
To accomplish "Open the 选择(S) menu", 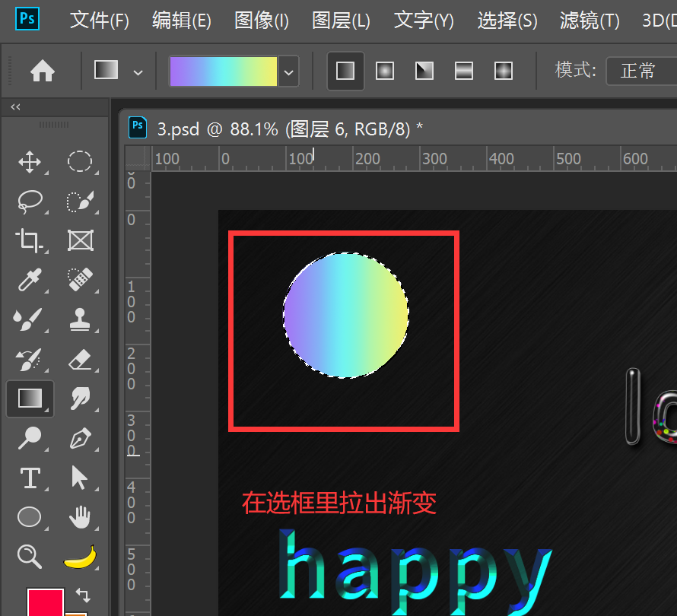I will click(507, 21).
